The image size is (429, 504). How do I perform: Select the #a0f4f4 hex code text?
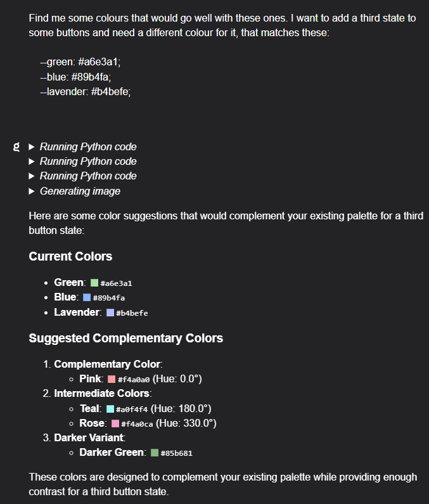[x=132, y=410]
